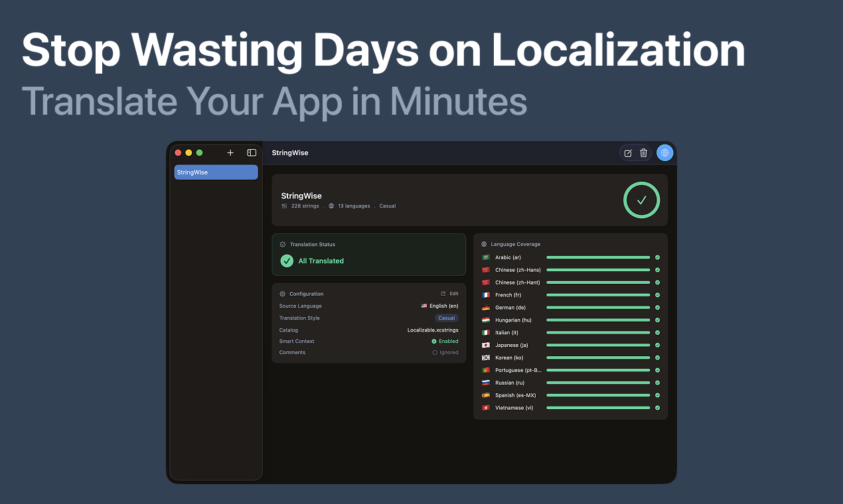Click the Edit button in Configuration
843x504 pixels.
point(449,294)
